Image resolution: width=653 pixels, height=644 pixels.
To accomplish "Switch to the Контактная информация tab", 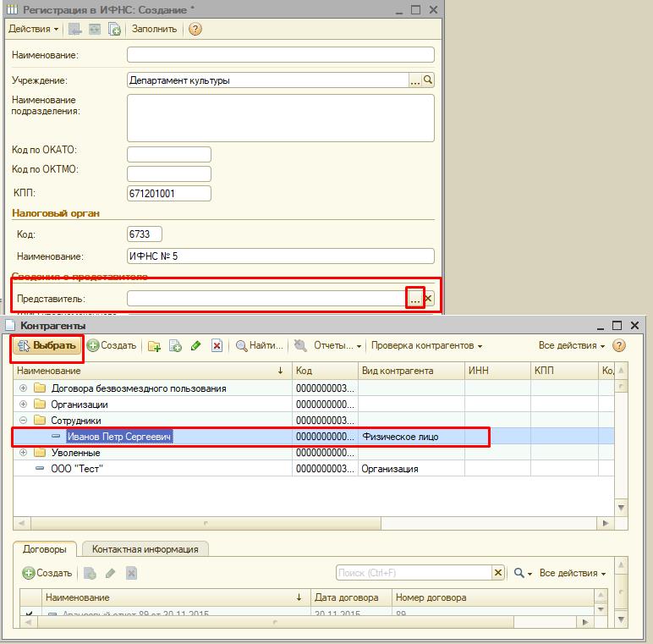I will (145, 549).
